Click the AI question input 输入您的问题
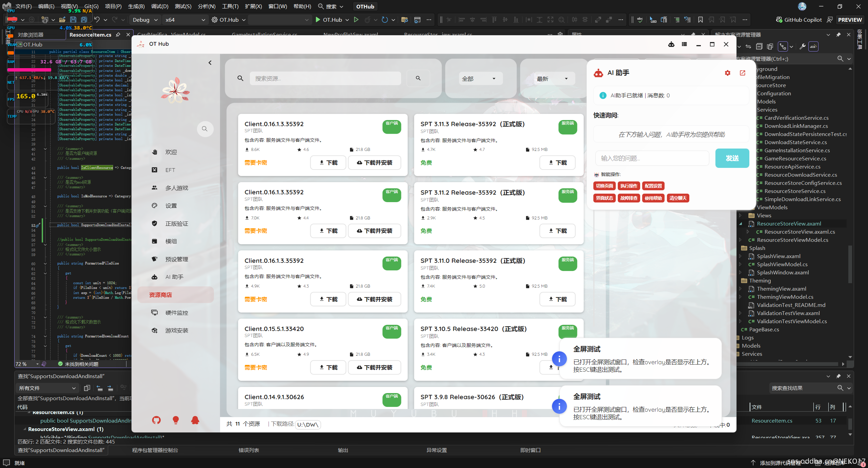 (x=652, y=158)
